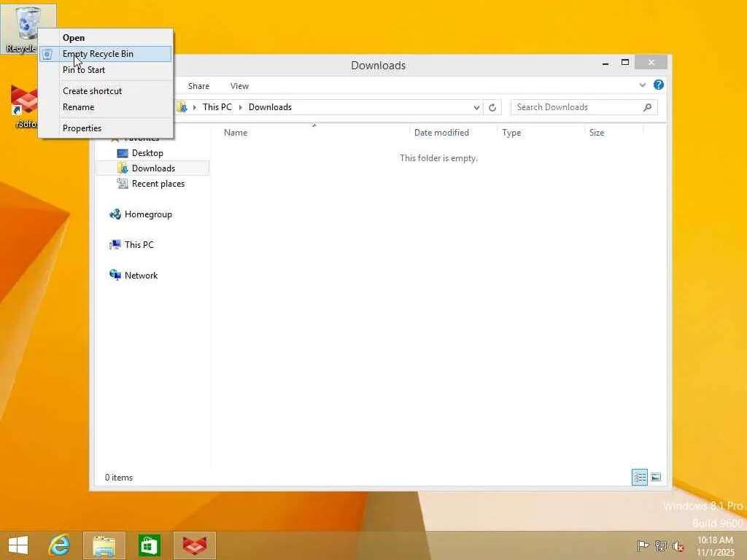Sort by Date modified column header
Screen dimensions: 747x560
pyautogui.click(x=441, y=133)
